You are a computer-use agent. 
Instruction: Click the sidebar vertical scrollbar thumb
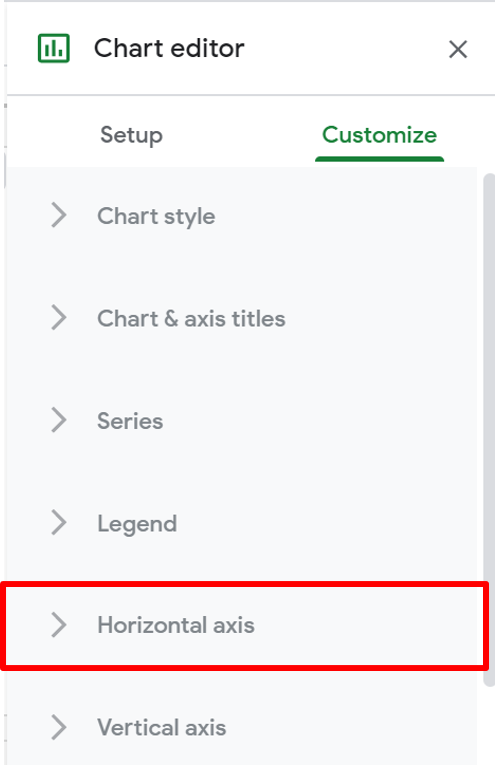(489, 429)
